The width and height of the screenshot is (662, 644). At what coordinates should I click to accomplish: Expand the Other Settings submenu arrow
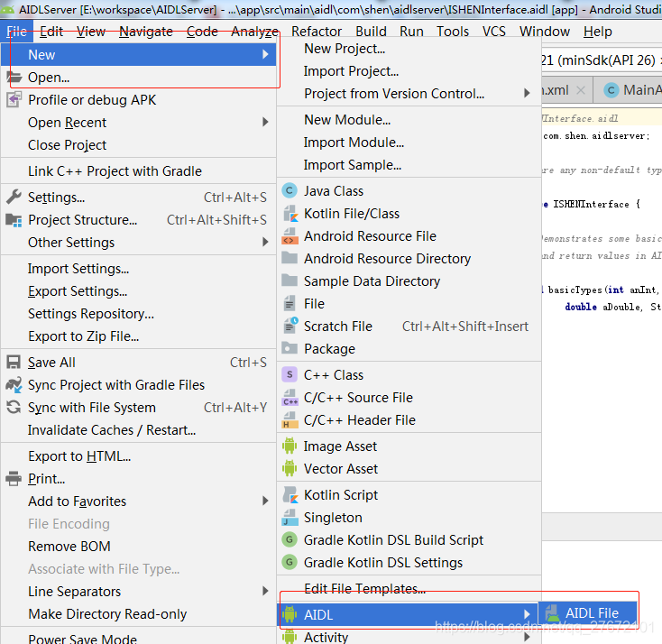pos(265,242)
